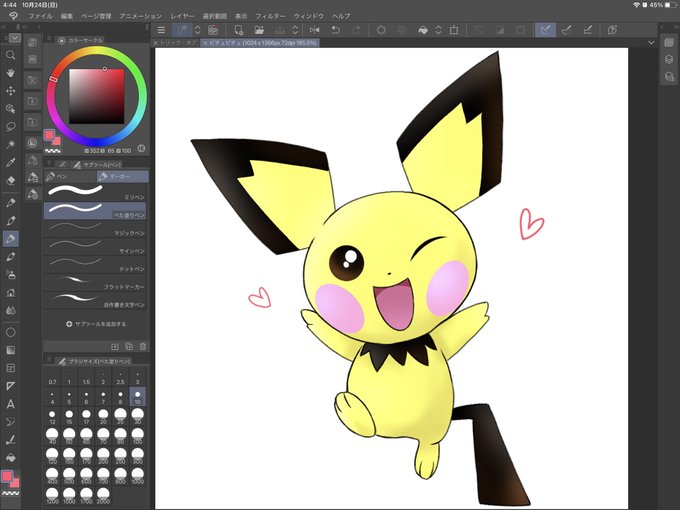Select the Eraser tool in left toolbar

[x=10, y=180]
